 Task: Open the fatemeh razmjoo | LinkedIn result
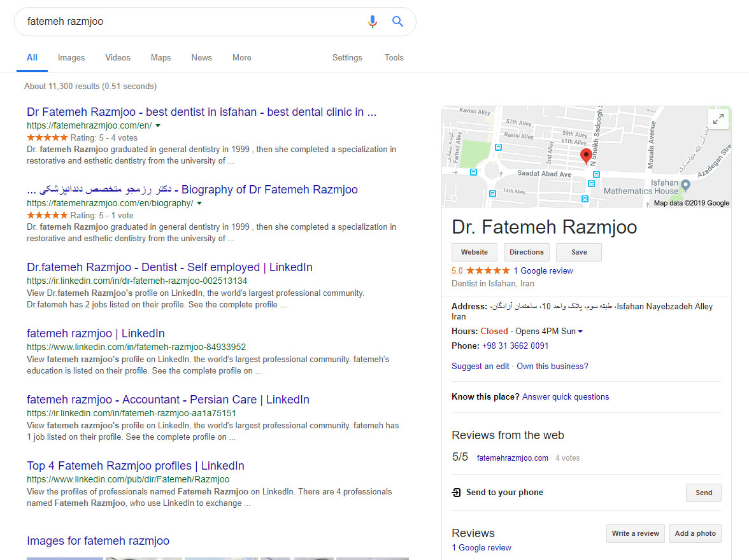pyautogui.click(x=96, y=333)
